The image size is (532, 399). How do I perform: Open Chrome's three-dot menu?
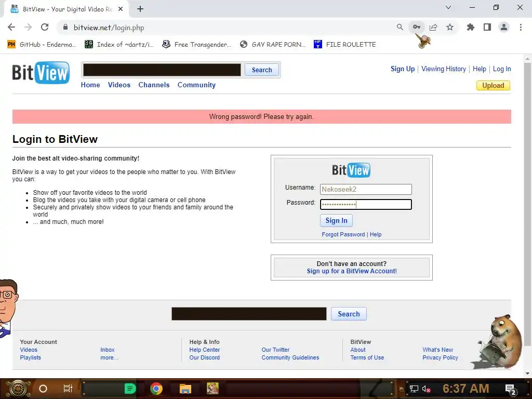coord(521,27)
